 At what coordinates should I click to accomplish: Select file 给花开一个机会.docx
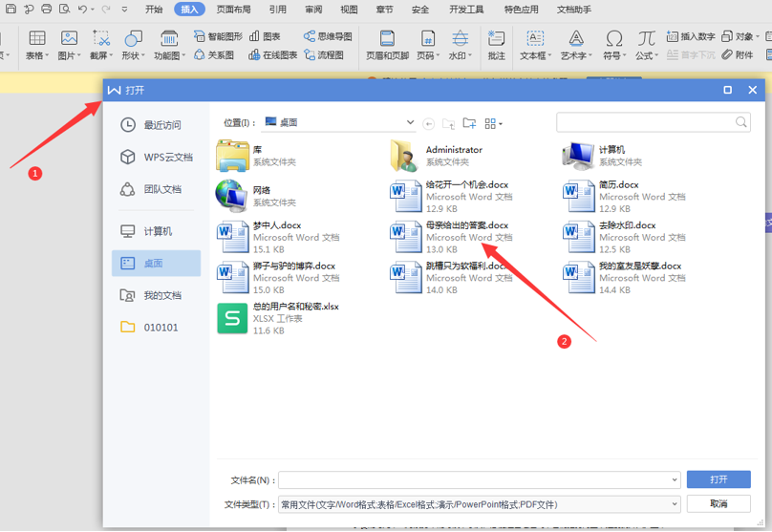coord(451,197)
